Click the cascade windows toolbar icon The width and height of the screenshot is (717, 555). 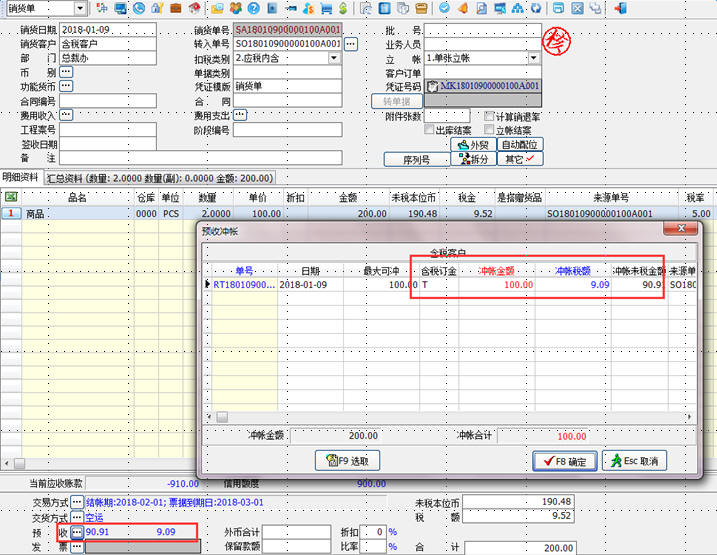tap(595, 8)
